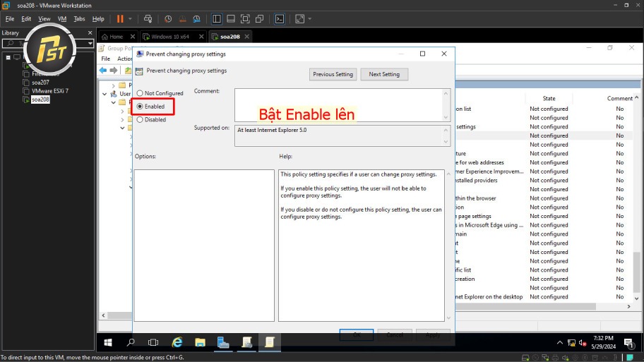Click the VMware hard disk status icon
This screenshot has width=644, height=362.
525,358
